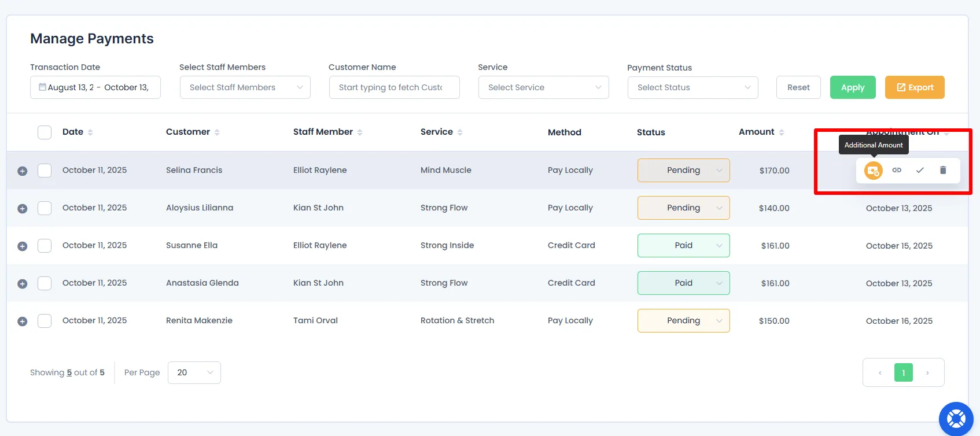Click the green Apply button
This screenshot has width=980, height=436.
coord(853,87)
